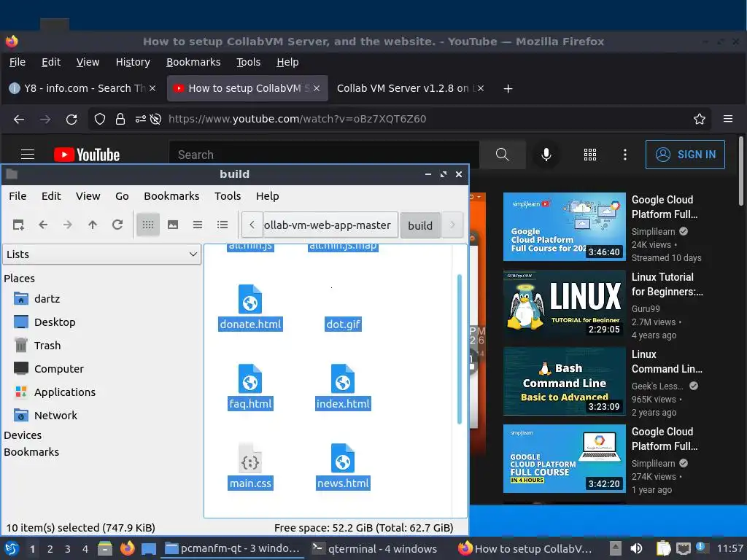Screen dimensions: 747x560
Task: Go up to the parent folder
Action: point(93,225)
